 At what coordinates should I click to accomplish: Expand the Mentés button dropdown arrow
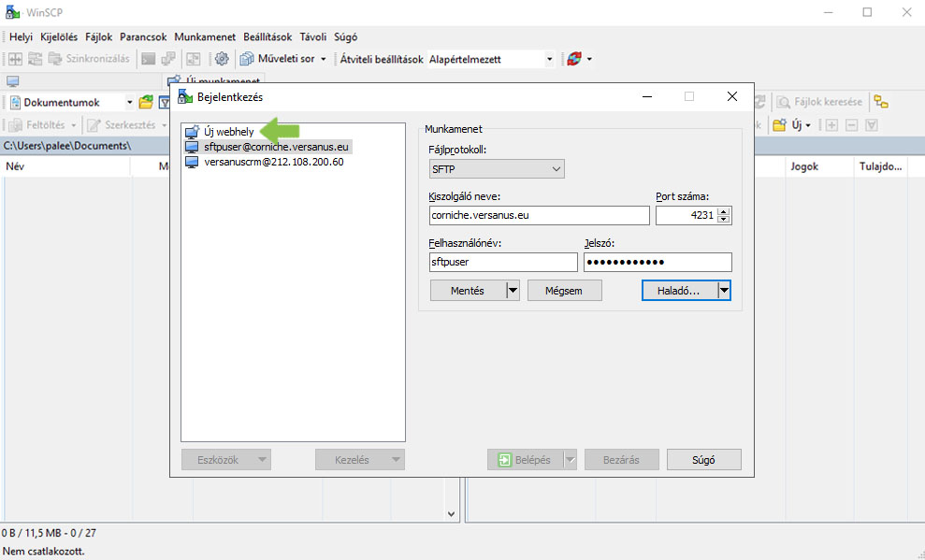(513, 291)
